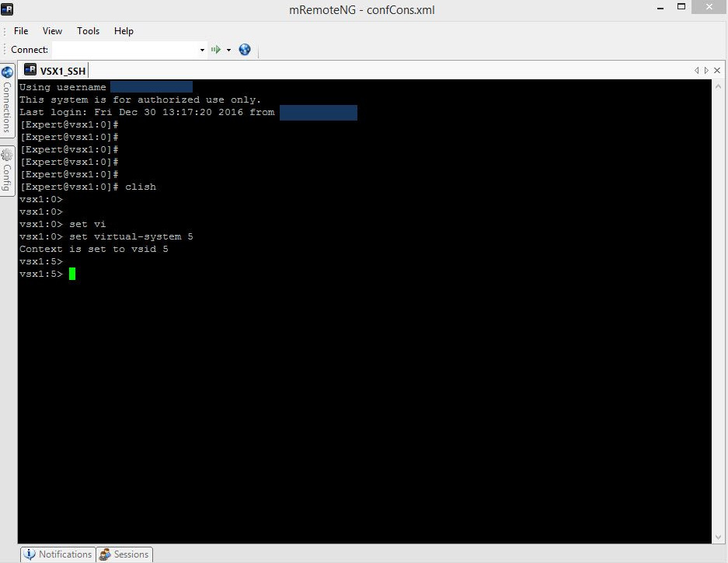Expand the Connect combo box dropdown arrow

tap(203, 50)
